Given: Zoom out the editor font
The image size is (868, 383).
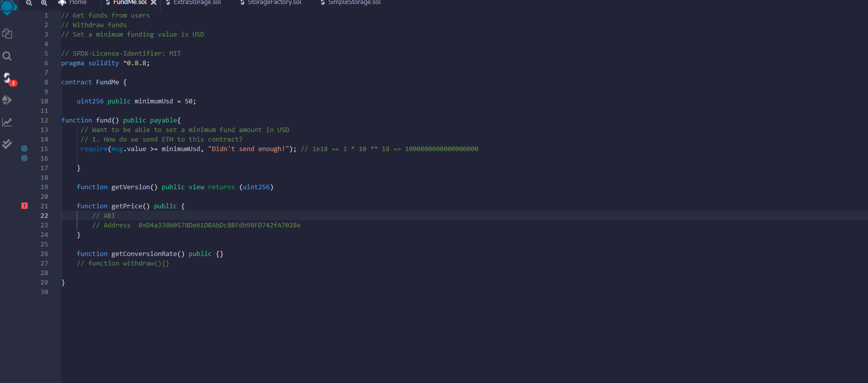Looking at the screenshot, I should 29,3.
